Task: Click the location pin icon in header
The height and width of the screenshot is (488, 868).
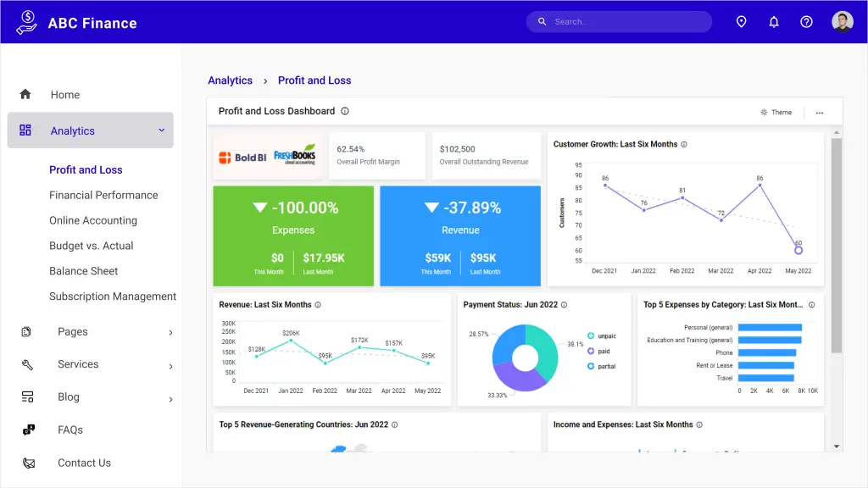Action: [x=741, y=22]
